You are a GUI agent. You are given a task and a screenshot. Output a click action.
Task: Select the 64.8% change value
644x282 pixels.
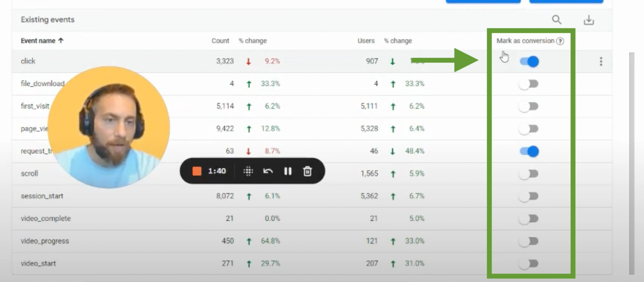270,241
